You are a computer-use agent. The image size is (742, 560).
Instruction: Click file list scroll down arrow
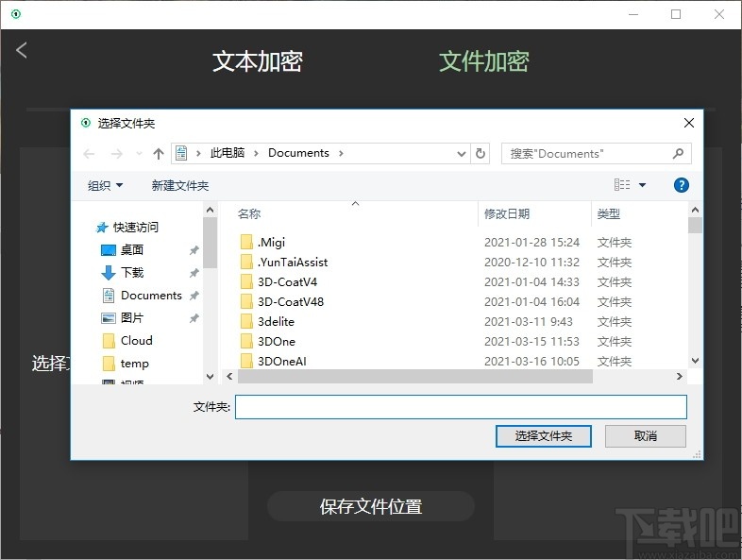(x=695, y=361)
